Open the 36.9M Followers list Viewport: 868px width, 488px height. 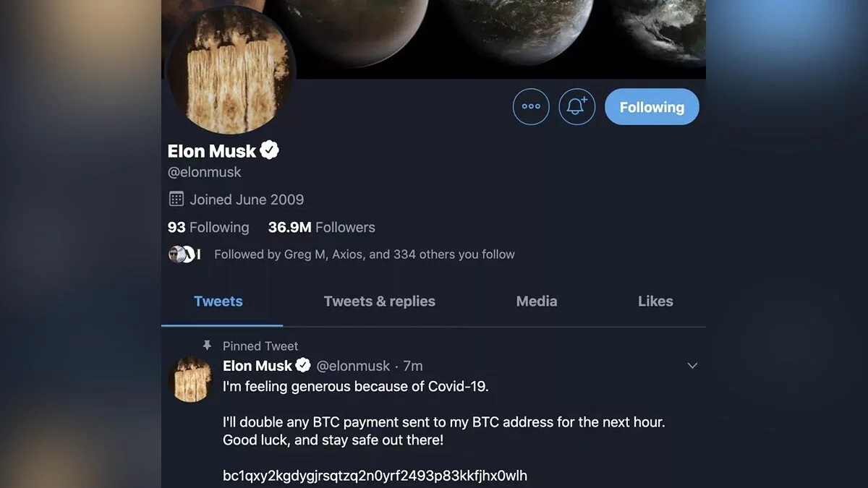click(x=321, y=227)
